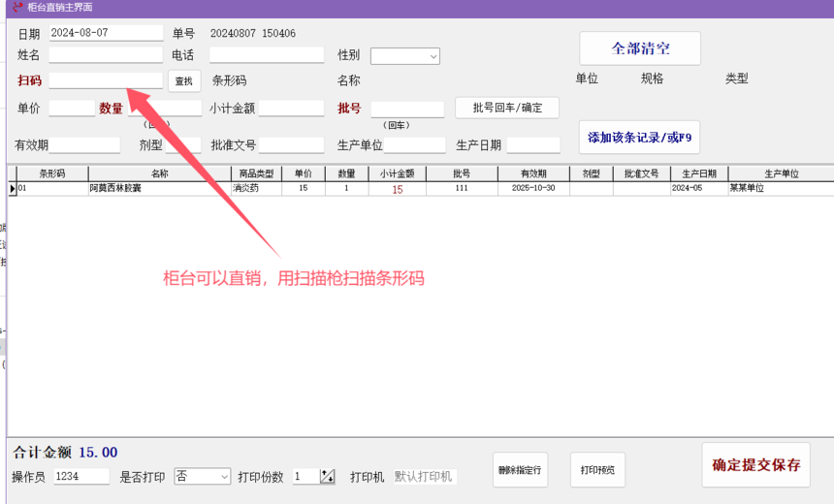
Task: Click the 删除指定行 button
Action: [x=520, y=470]
